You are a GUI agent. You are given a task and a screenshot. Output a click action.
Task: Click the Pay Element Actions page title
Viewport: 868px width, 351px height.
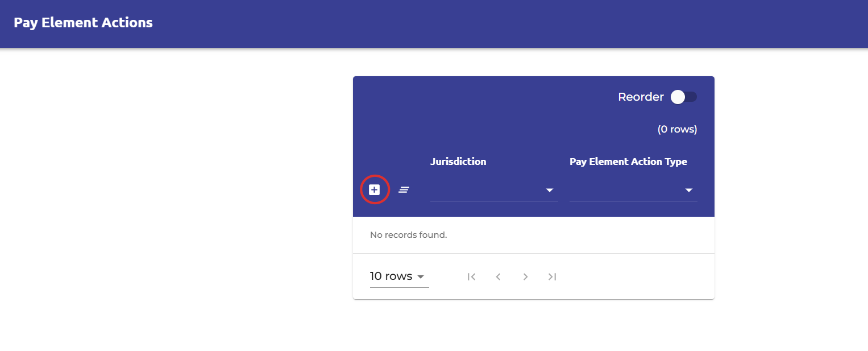[x=83, y=23]
